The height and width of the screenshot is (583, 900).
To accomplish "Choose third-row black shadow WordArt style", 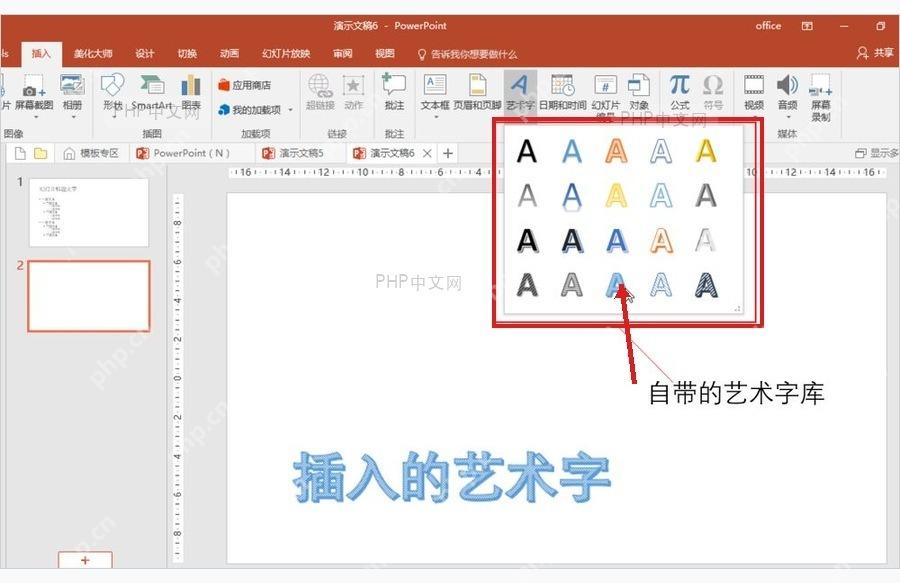I will 526,240.
